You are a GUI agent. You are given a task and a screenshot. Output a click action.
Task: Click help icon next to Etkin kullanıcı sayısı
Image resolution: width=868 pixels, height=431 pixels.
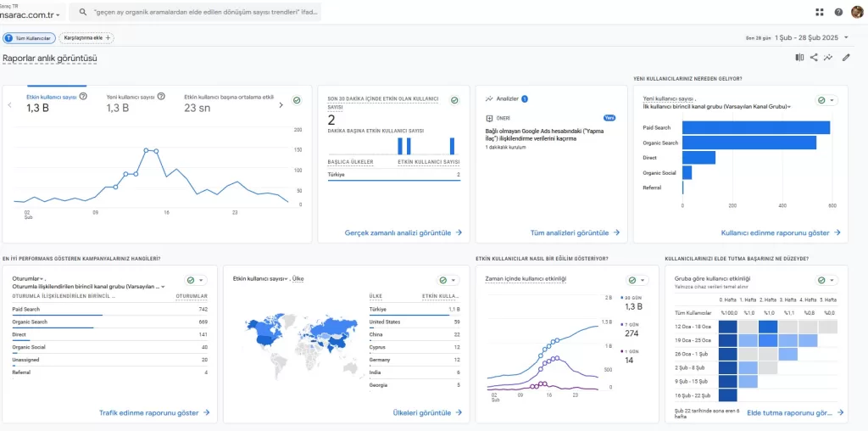pyautogui.click(x=81, y=97)
